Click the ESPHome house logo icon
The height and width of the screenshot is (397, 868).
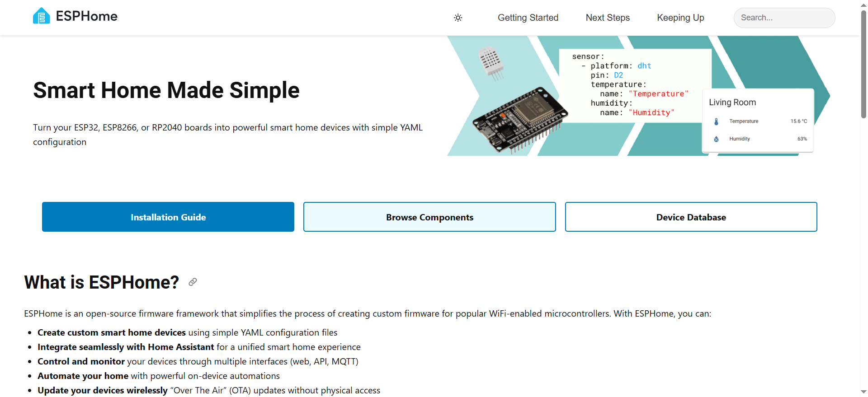point(41,16)
